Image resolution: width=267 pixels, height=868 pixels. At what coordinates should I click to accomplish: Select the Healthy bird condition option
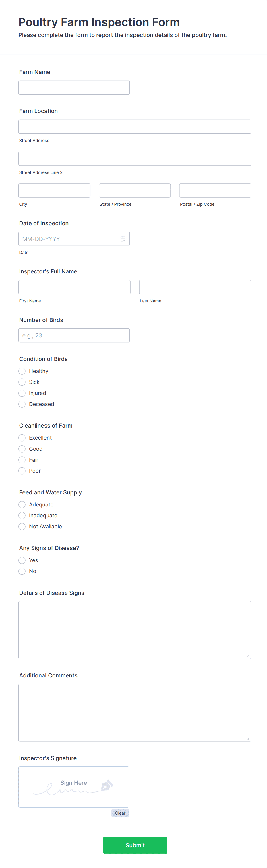point(22,371)
